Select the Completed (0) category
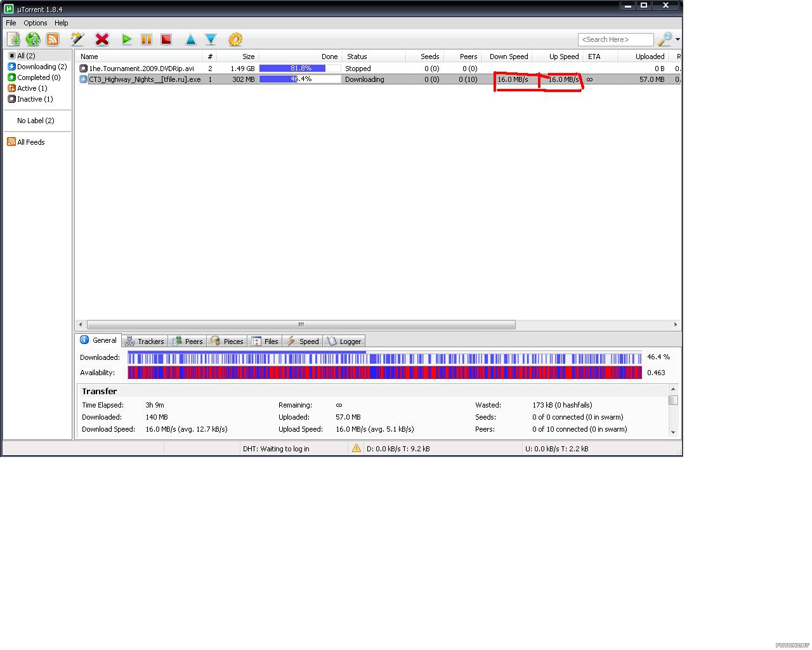This screenshot has height=650, width=812. 39,77
